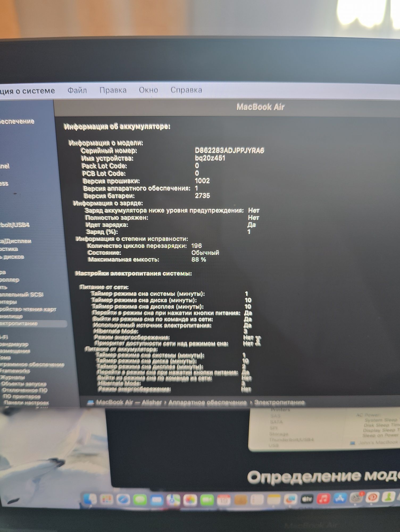Select the Графика/Дисплеи sidebar item
Viewport: 400px width, 532px height.
16,241
